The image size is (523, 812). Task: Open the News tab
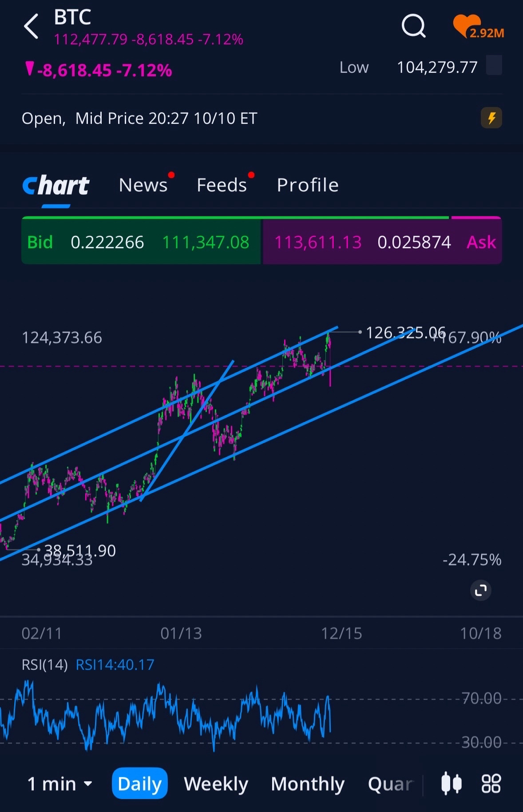click(x=143, y=185)
